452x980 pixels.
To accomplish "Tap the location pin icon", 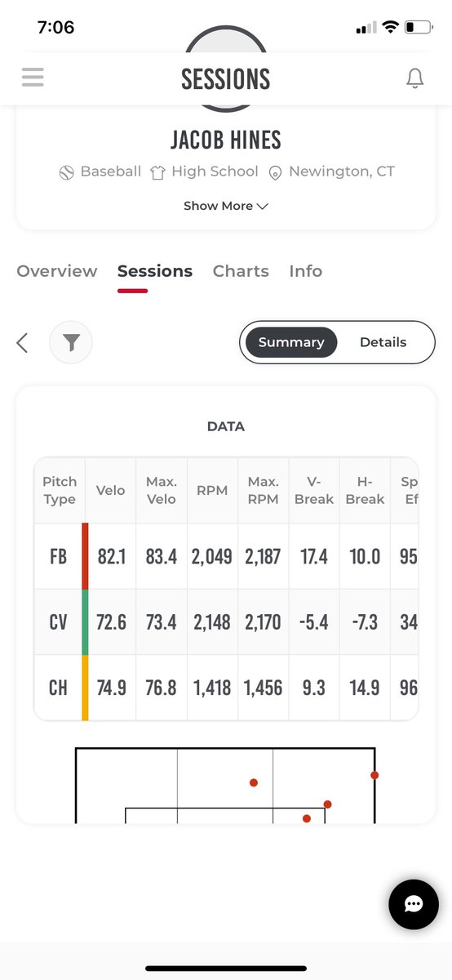I will click(x=275, y=172).
